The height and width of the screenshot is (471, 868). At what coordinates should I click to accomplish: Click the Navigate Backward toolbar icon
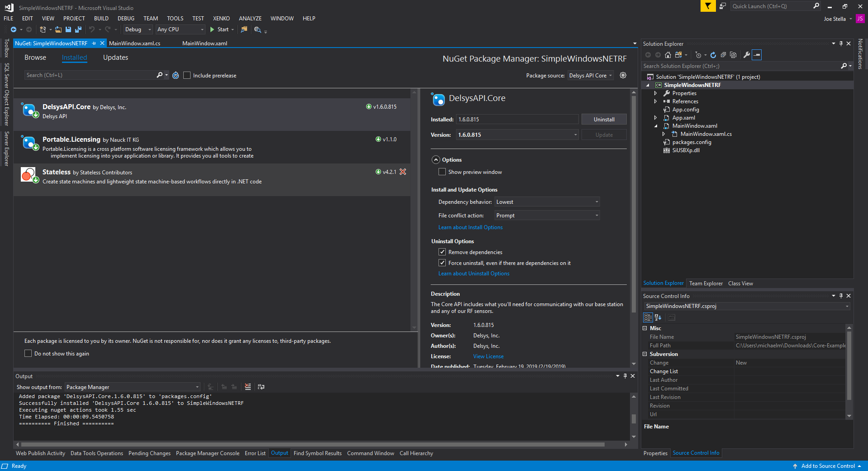tap(14, 29)
